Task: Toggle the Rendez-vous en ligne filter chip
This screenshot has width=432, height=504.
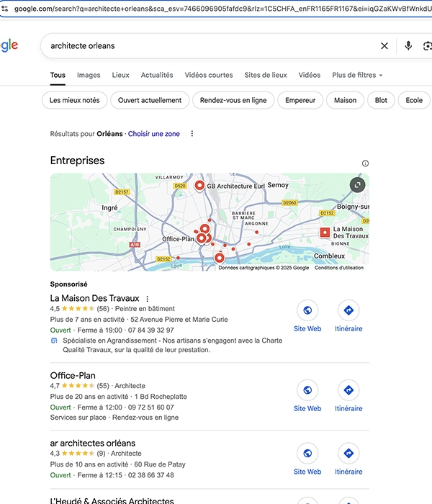Action: coord(233,100)
